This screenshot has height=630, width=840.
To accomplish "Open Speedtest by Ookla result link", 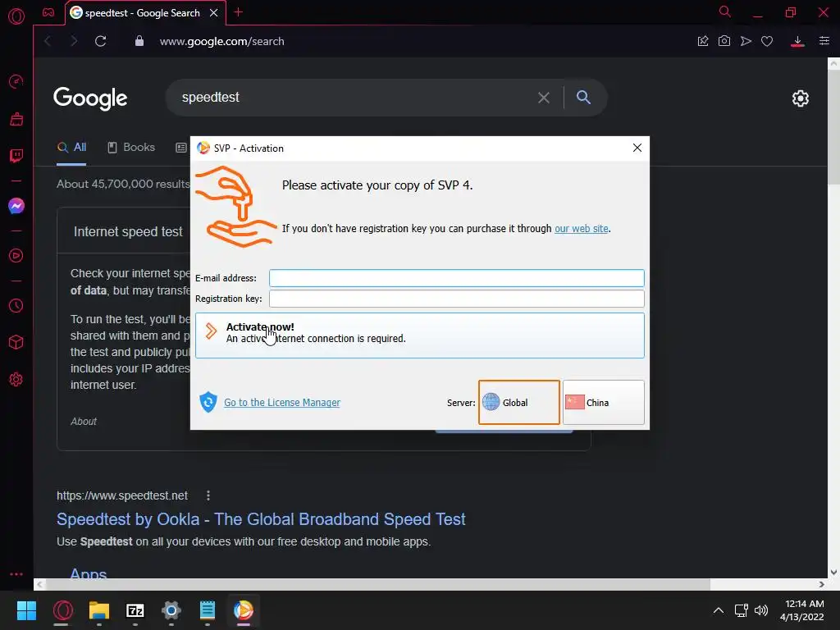I will point(261,519).
